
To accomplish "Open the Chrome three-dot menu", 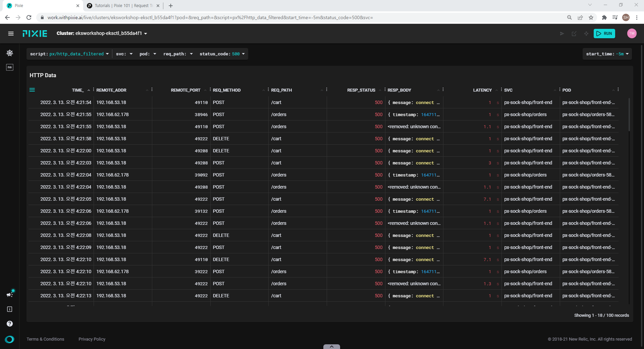I will tap(637, 17).
